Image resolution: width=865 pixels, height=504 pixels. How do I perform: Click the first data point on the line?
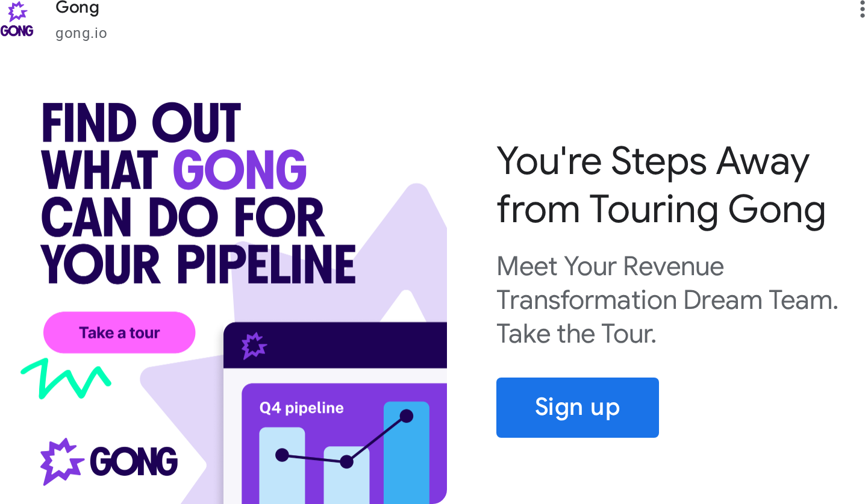tap(282, 455)
